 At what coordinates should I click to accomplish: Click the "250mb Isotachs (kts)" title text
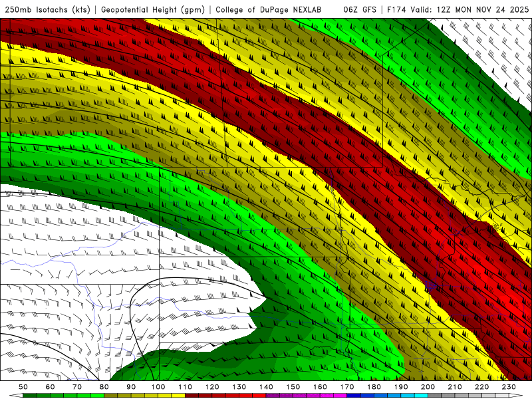point(48,9)
